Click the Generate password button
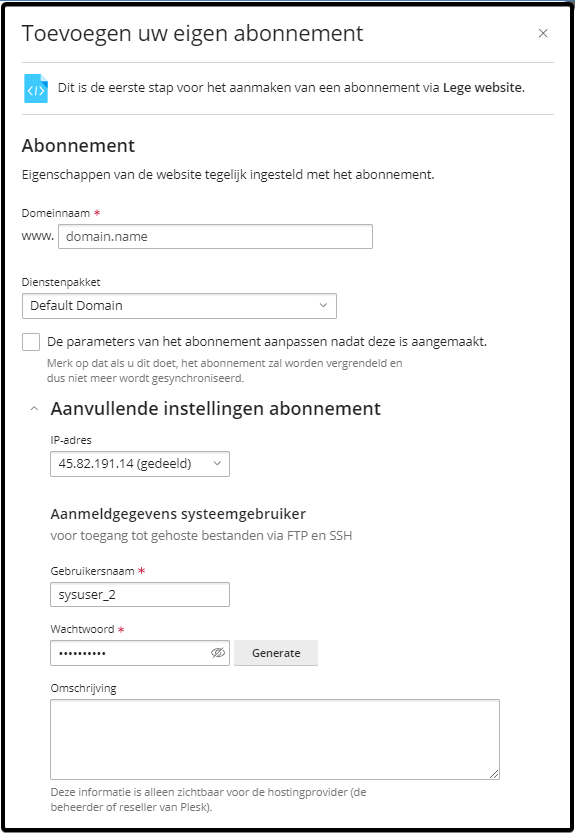Screen dimensions: 575x836 (x=276, y=653)
